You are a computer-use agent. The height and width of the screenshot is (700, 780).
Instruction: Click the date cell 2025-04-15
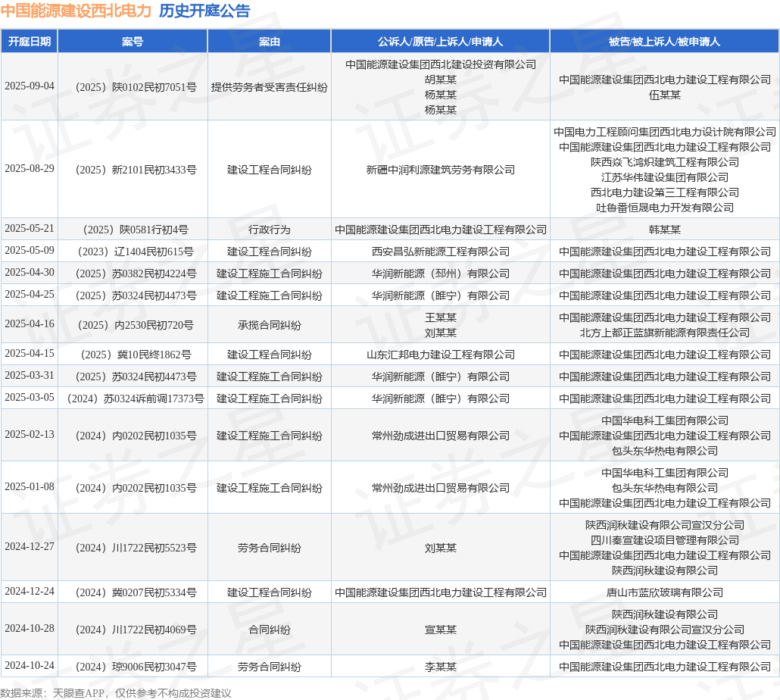point(30,353)
